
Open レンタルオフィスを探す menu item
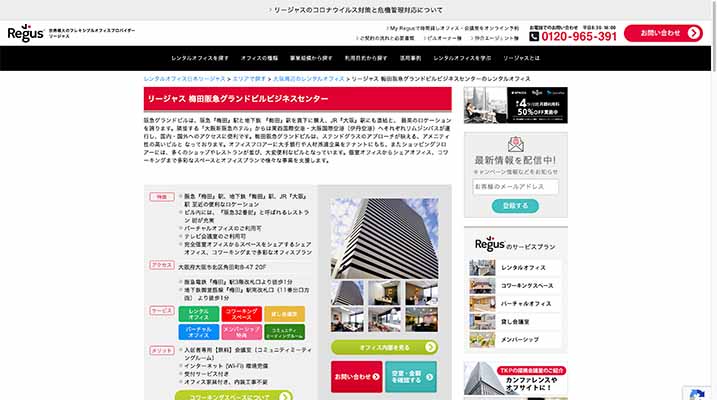pyautogui.click(x=200, y=58)
